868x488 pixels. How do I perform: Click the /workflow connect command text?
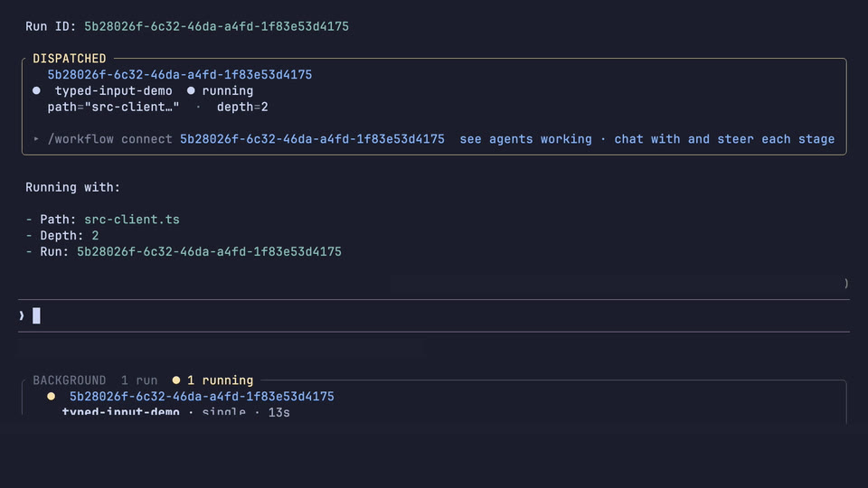tap(110, 139)
